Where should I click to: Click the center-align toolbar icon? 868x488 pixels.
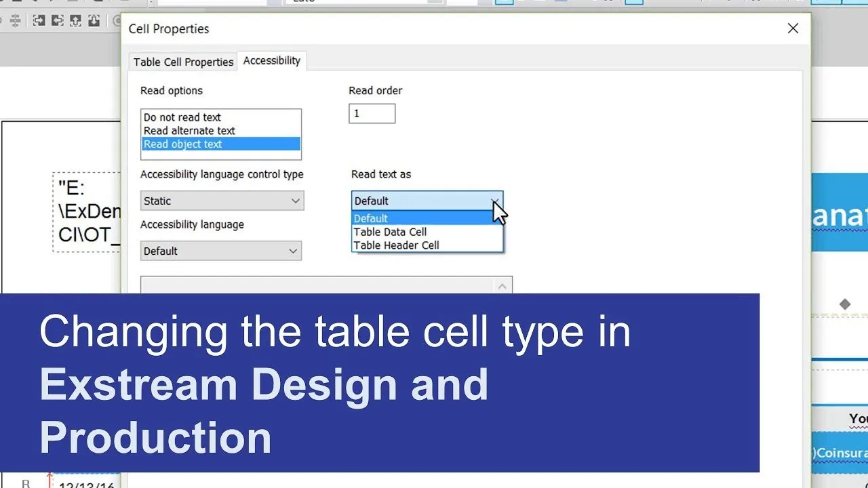point(15,20)
